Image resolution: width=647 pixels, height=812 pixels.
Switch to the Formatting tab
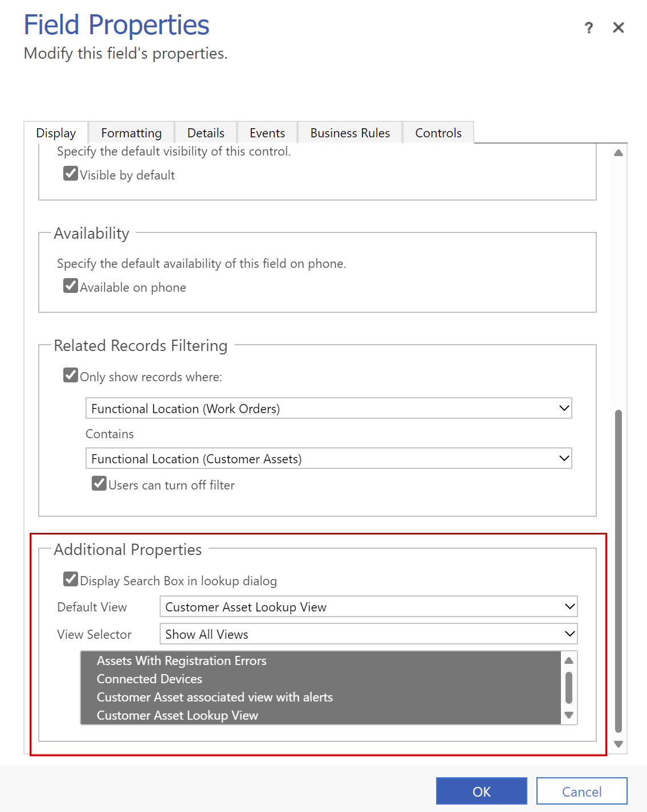(x=131, y=132)
